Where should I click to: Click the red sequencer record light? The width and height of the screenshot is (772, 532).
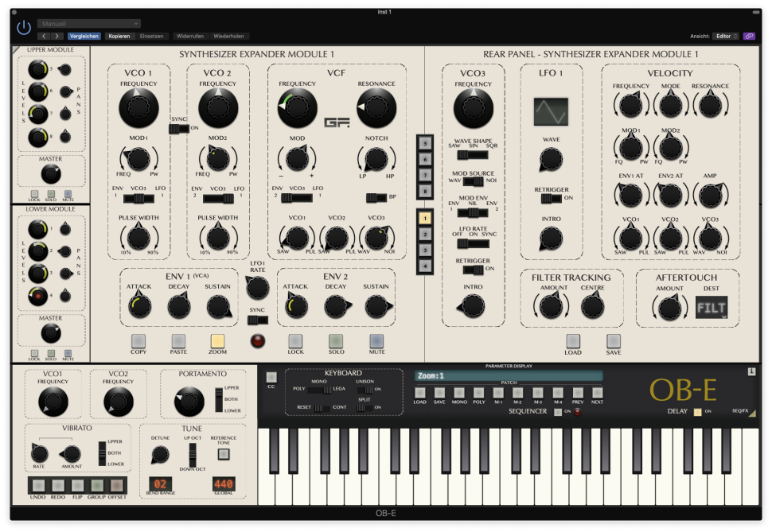578,412
